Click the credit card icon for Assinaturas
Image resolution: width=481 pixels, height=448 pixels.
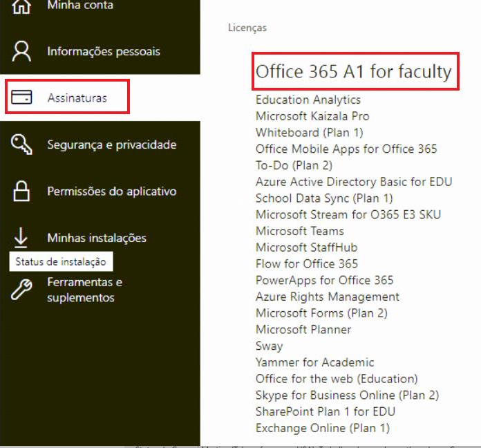click(x=21, y=97)
